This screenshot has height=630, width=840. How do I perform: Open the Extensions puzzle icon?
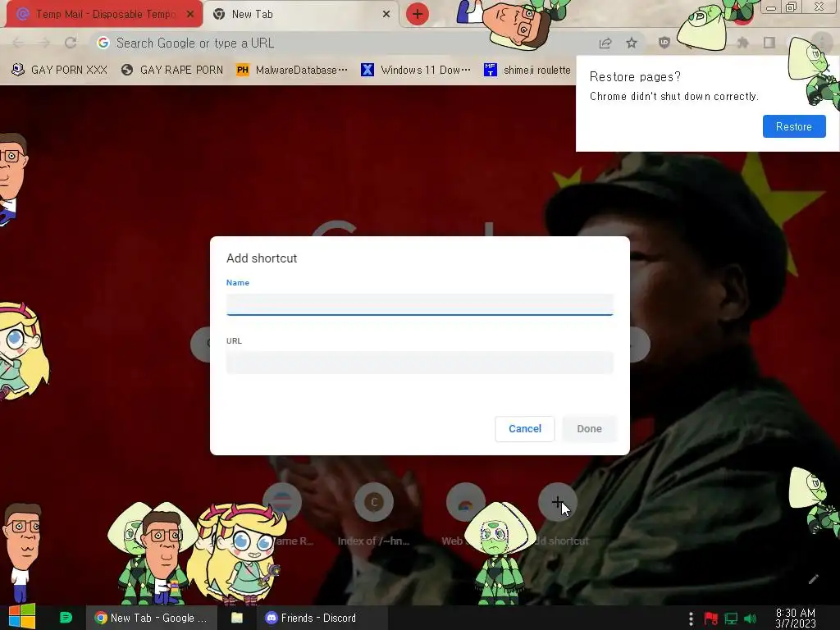tap(742, 43)
